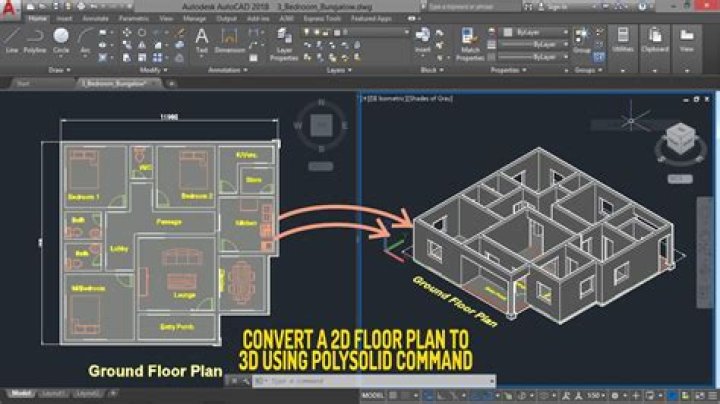Screen dimensions: 720x404
Task: Open the Manage ribbon tab
Action: click(194, 19)
